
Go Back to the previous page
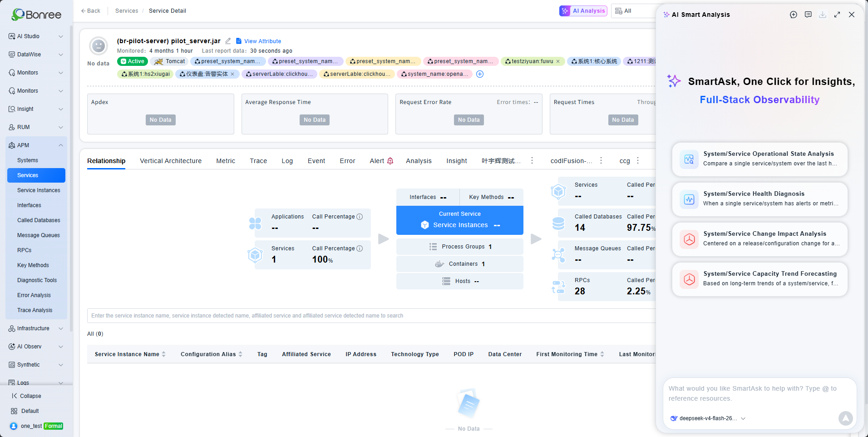(91, 11)
